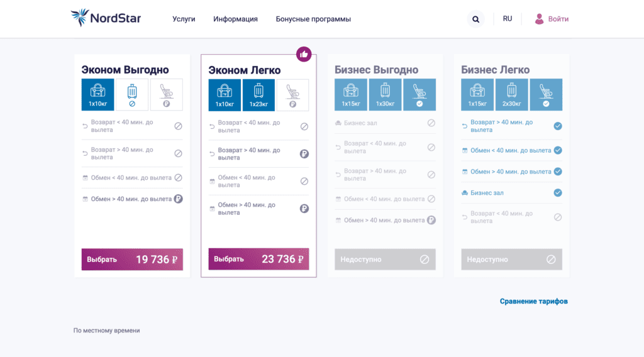Screen dimensions: 644x357
Task: Click the ruble icon beside Обмен > 40 мин in Эконом Легко
Action: pyautogui.click(x=304, y=209)
